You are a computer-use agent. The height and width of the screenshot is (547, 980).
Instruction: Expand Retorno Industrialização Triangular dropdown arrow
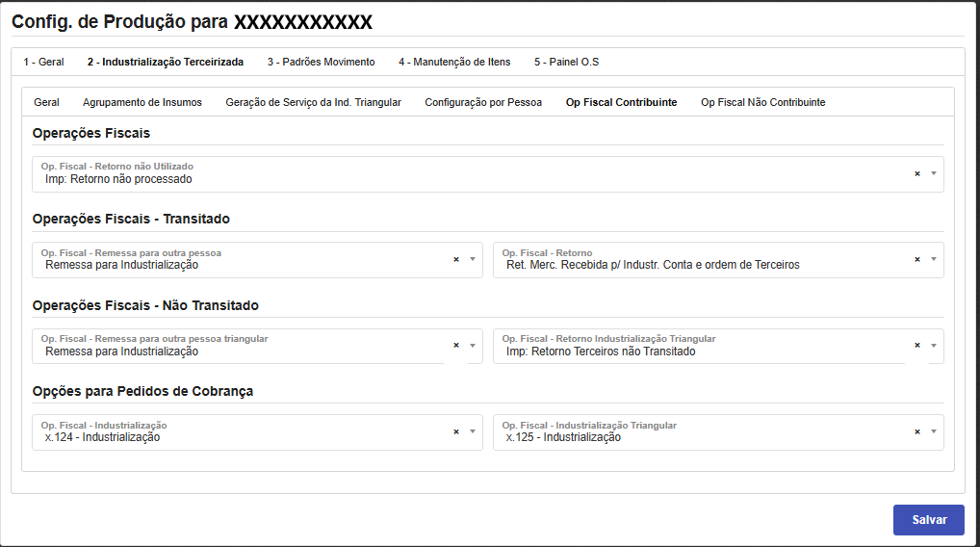tap(933, 346)
